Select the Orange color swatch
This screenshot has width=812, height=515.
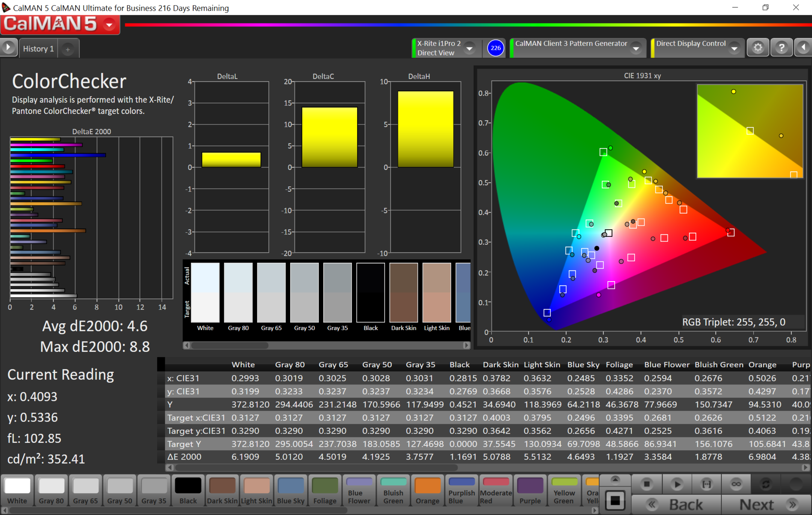427,490
